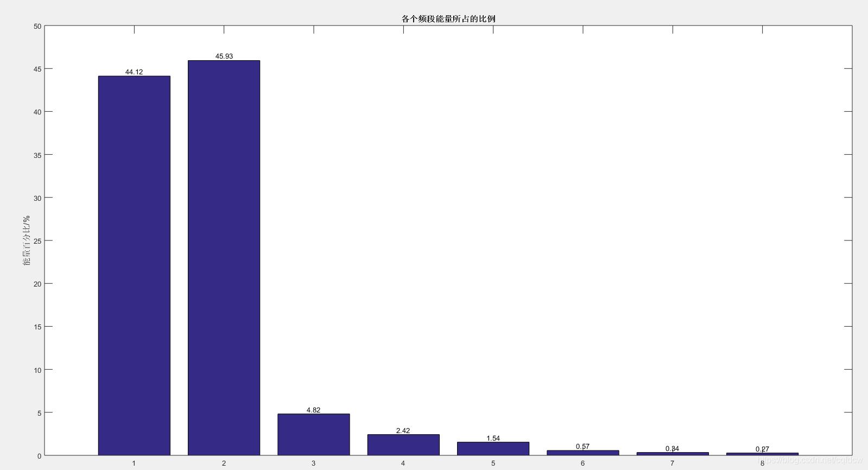This screenshot has width=868, height=470.
Task: Click the y-axis label 能量百分比/%
Action: coord(27,240)
